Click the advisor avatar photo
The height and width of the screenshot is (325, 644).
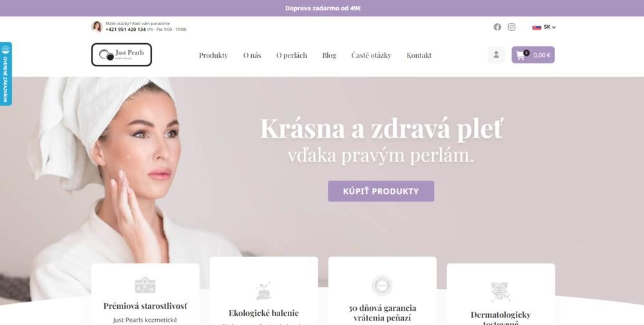click(x=97, y=26)
